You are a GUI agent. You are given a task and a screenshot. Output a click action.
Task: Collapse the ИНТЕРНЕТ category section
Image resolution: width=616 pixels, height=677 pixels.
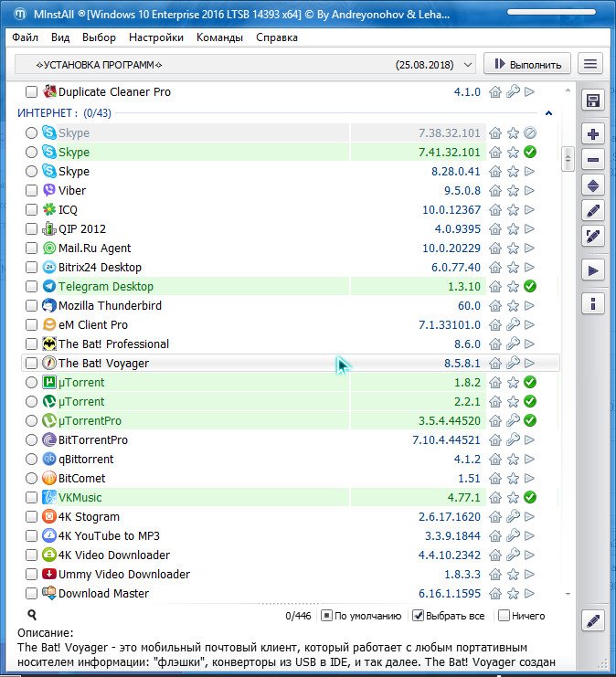point(548,113)
